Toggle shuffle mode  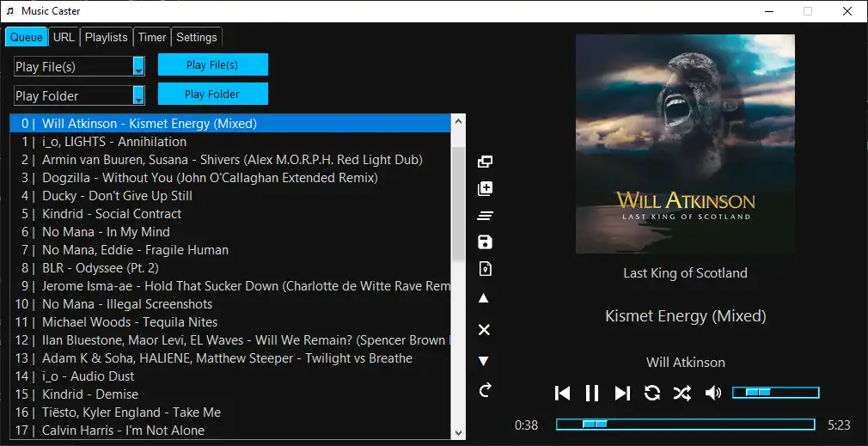pos(682,393)
